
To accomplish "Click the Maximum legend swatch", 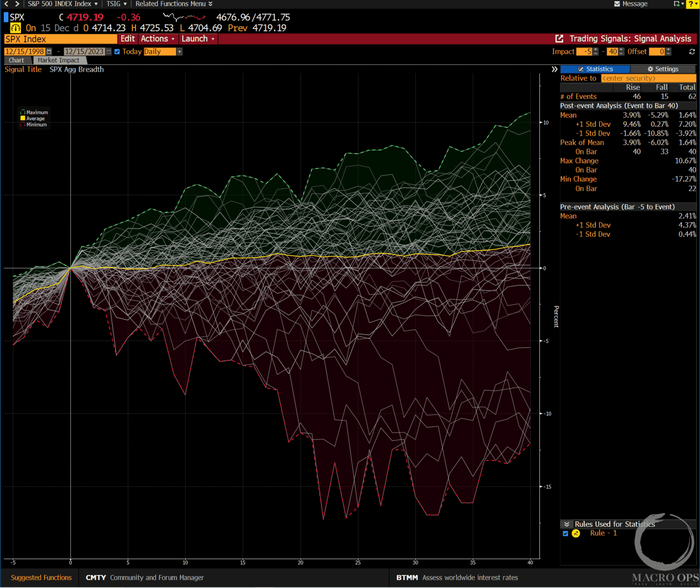I will point(23,112).
